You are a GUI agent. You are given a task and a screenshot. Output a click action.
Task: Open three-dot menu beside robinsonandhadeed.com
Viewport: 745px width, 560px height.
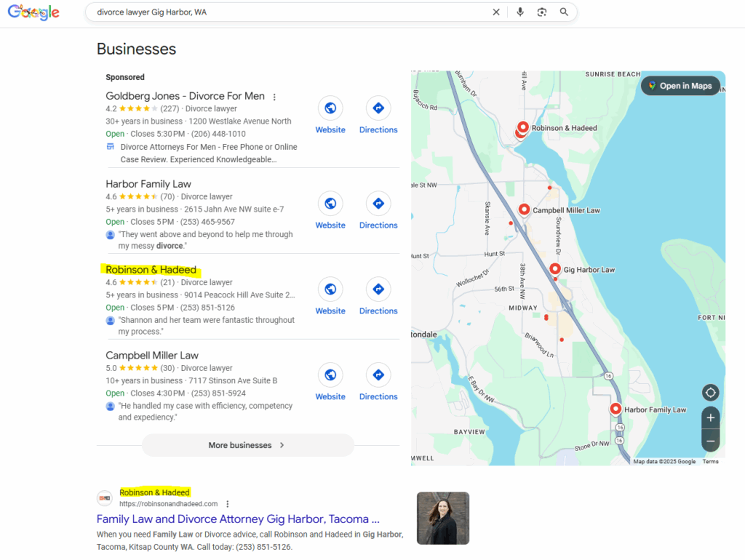click(228, 504)
